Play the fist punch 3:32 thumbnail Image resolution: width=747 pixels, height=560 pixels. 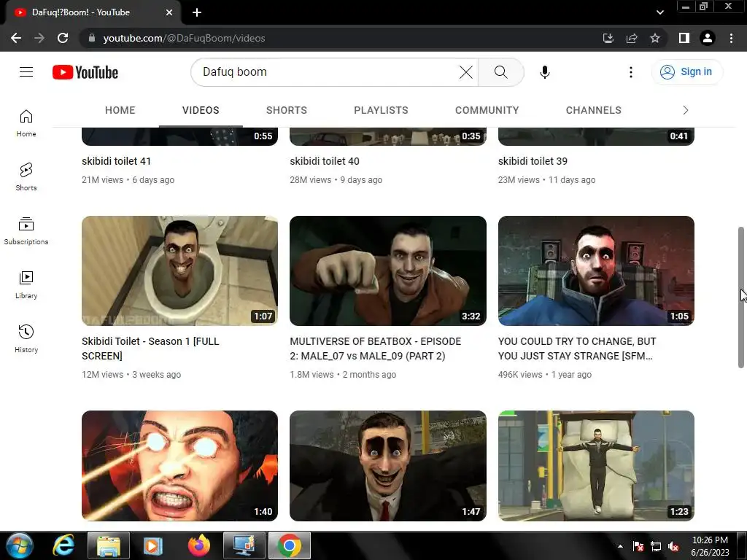[x=388, y=271]
